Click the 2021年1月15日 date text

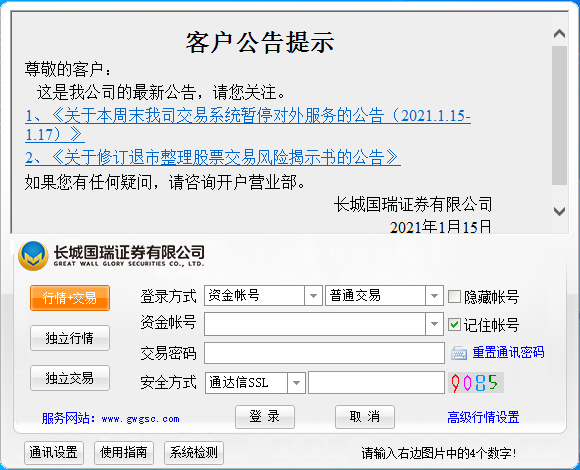point(441,227)
